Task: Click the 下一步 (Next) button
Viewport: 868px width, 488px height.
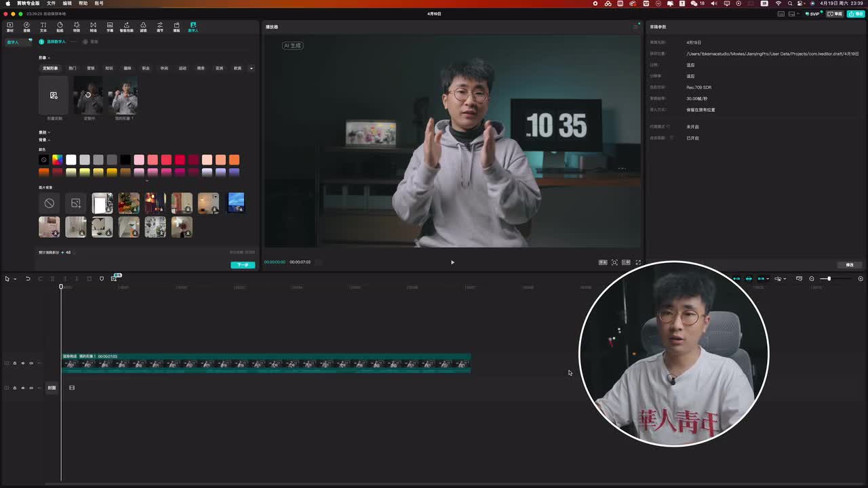Action: (x=243, y=265)
